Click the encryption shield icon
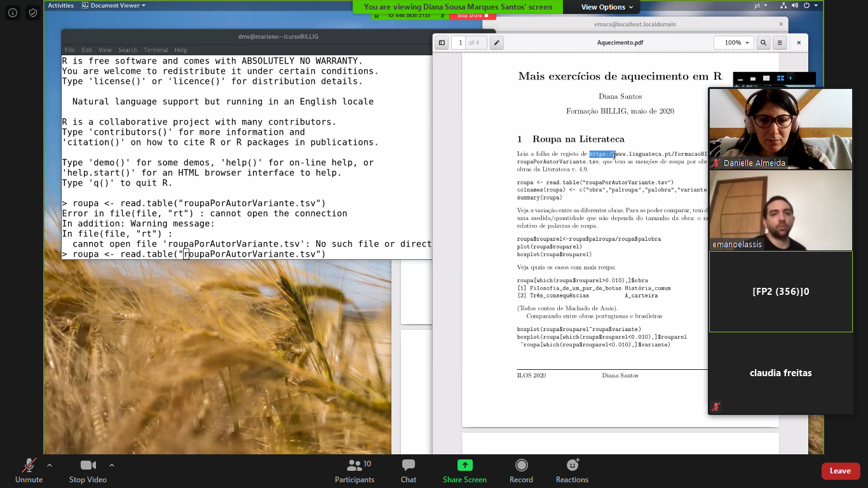Screen dimensions: 868x488 pos(33,13)
